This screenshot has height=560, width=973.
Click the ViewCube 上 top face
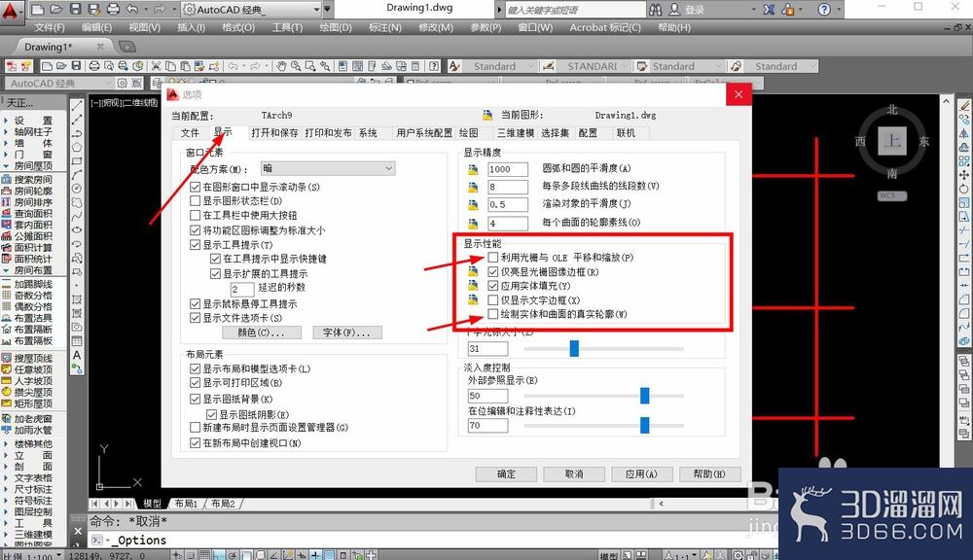[892, 141]
